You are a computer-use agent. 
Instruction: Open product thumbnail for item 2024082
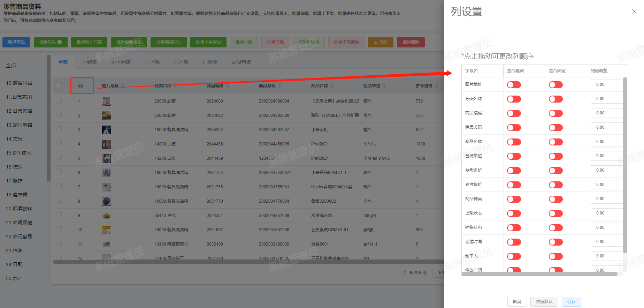coord(107,115)
